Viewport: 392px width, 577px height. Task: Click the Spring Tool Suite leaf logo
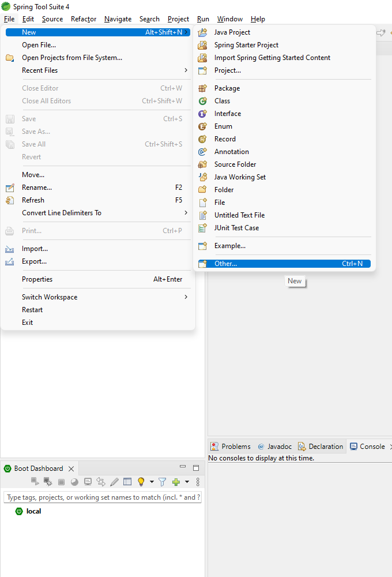[x=6, y=6]
